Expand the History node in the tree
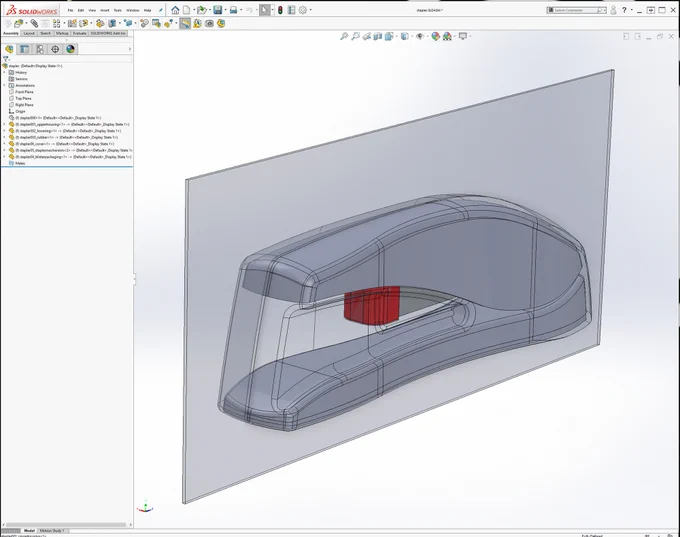Image resolution: width=680 pixels, height=537 pixels. pos(4,72)
